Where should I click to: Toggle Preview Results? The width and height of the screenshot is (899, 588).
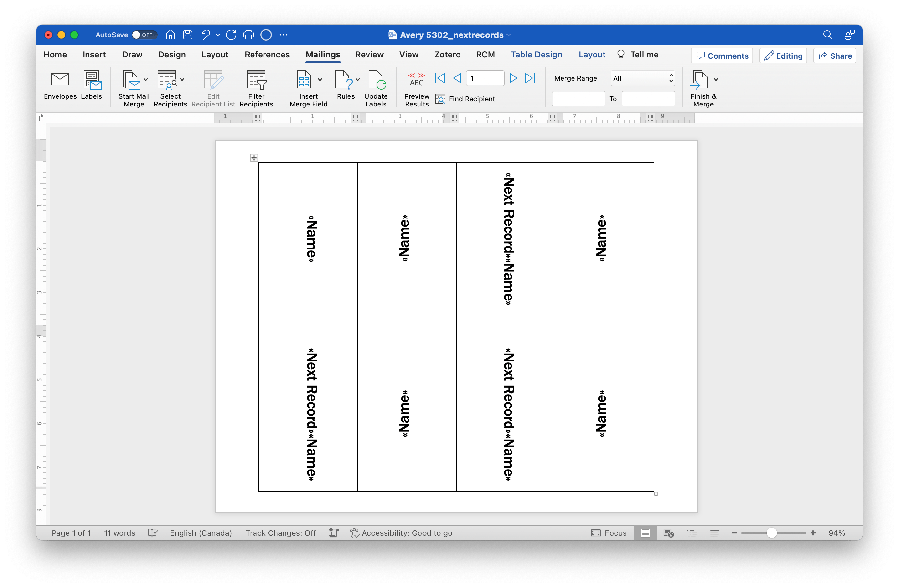point(417,89)
